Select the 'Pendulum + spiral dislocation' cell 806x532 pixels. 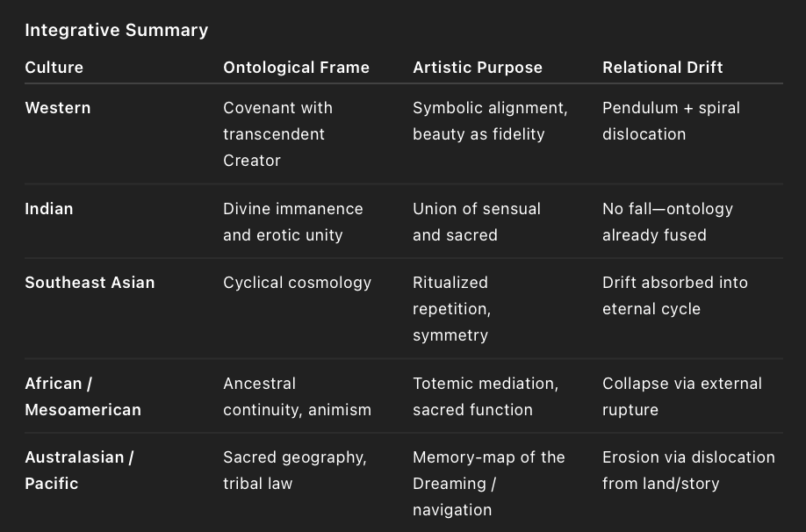click(672, 121)
